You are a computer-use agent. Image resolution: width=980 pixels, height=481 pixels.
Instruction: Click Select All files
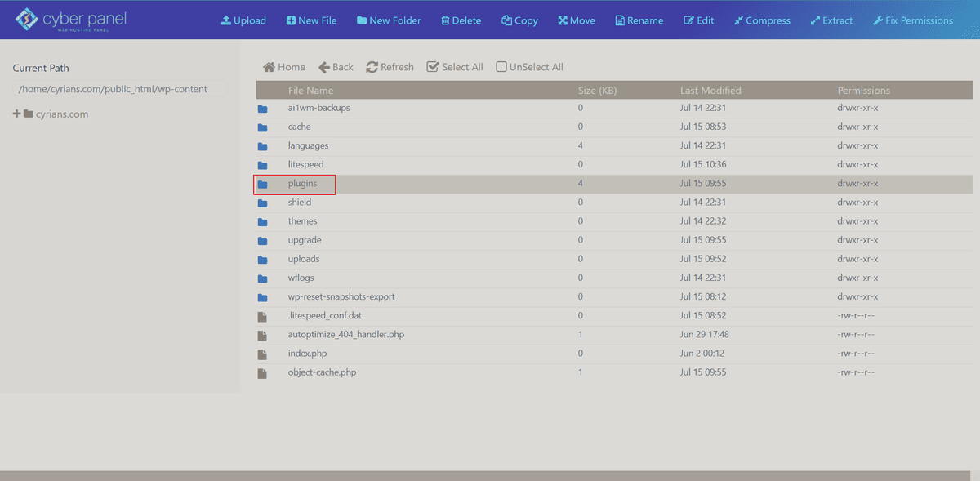pos(455,67)
